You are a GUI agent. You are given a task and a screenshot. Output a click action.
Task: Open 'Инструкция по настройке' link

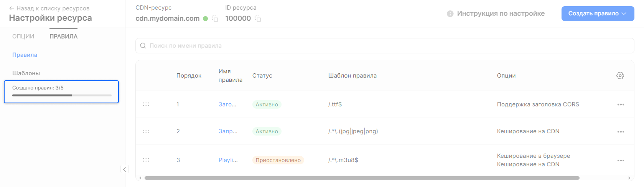click(x=501, y=14)
